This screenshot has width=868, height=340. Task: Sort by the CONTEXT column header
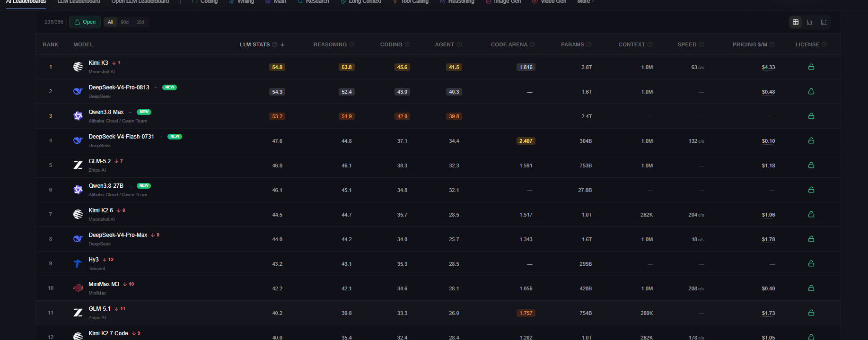coord(631,44)
